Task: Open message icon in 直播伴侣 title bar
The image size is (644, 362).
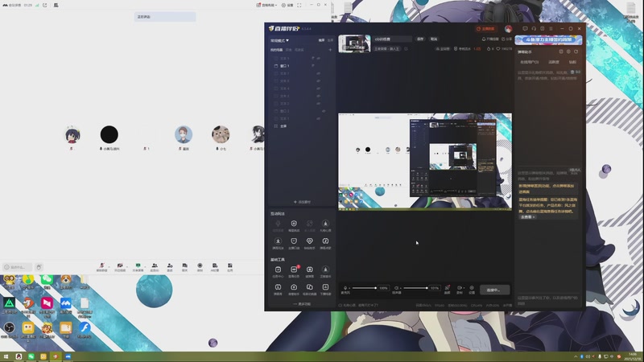Action: [525, 29]
